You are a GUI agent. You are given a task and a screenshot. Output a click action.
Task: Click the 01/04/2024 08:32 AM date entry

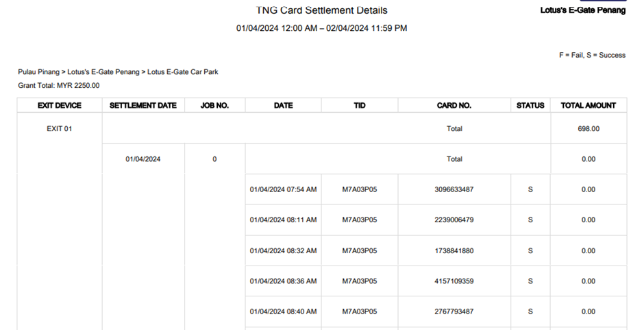(x=283, y=250)
